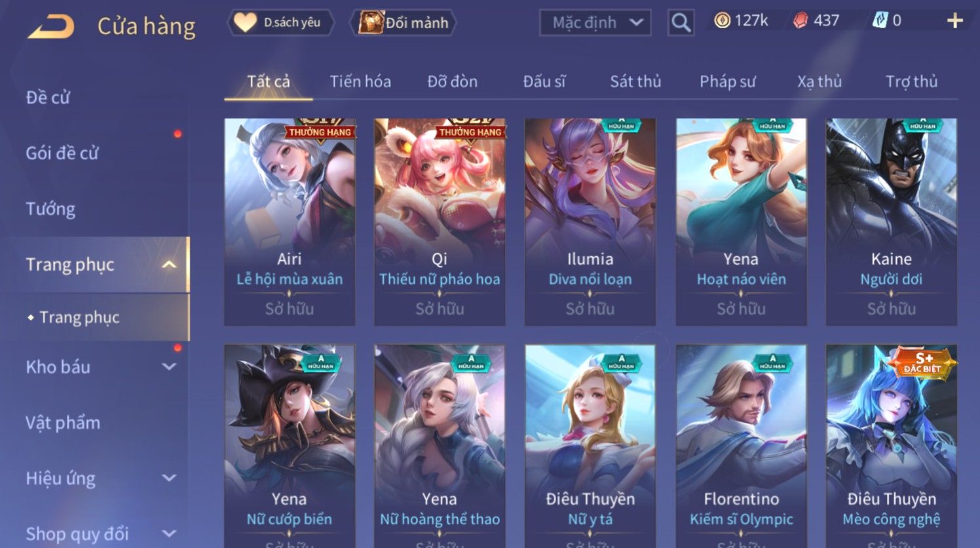Click the red gem currency icon
Screen dimensions: 980x548
[800, 21]
